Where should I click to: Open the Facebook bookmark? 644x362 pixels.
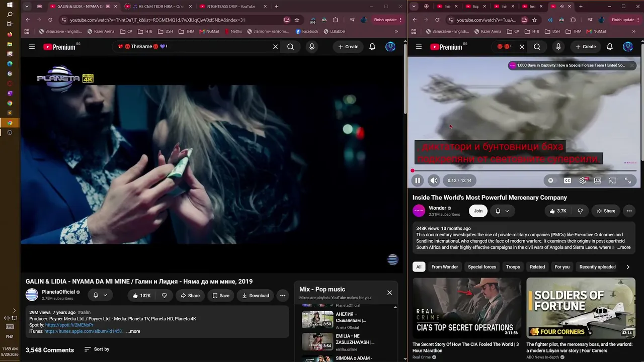point(307,31)
